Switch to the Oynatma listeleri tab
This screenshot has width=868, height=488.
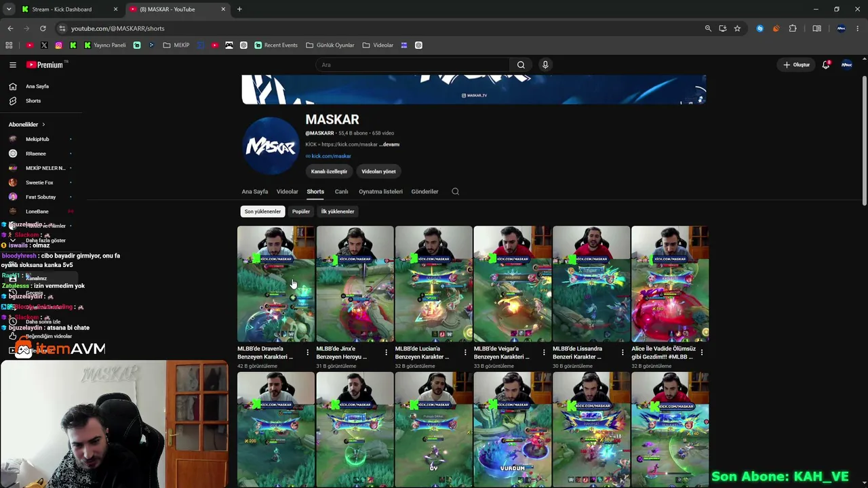click(380, 192)
